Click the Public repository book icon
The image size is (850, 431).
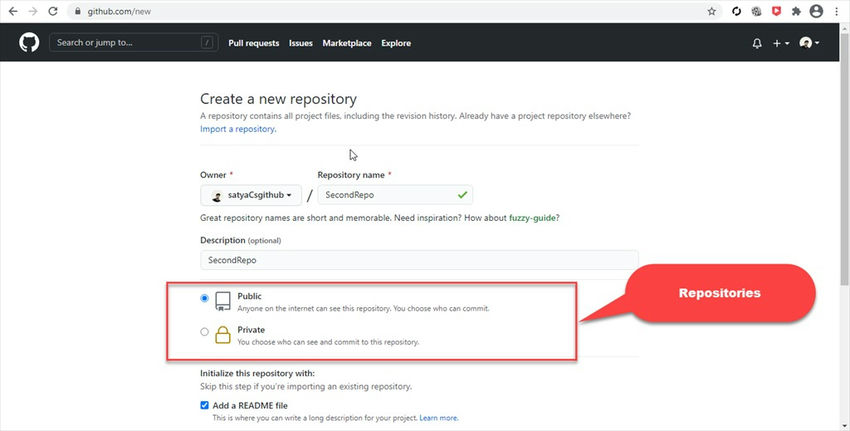coord(223,301)
